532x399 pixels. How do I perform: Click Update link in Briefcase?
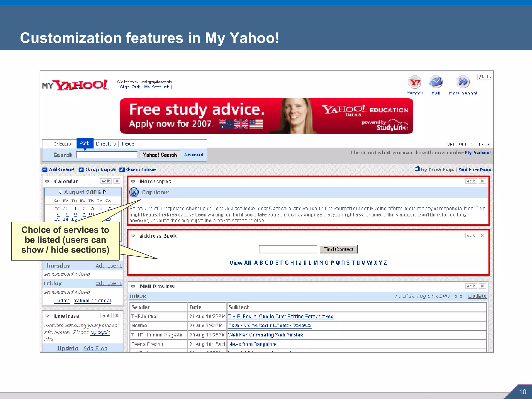(68, 348)
